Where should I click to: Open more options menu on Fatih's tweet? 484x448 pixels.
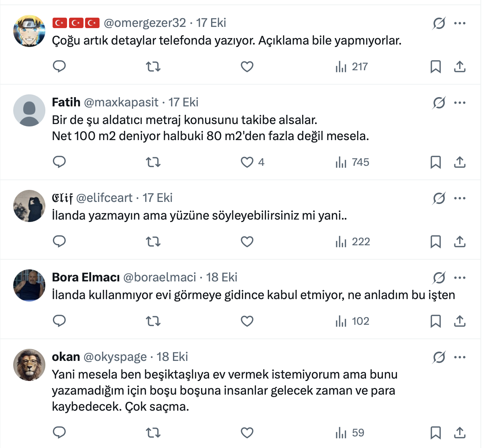(x=460, y=103)
